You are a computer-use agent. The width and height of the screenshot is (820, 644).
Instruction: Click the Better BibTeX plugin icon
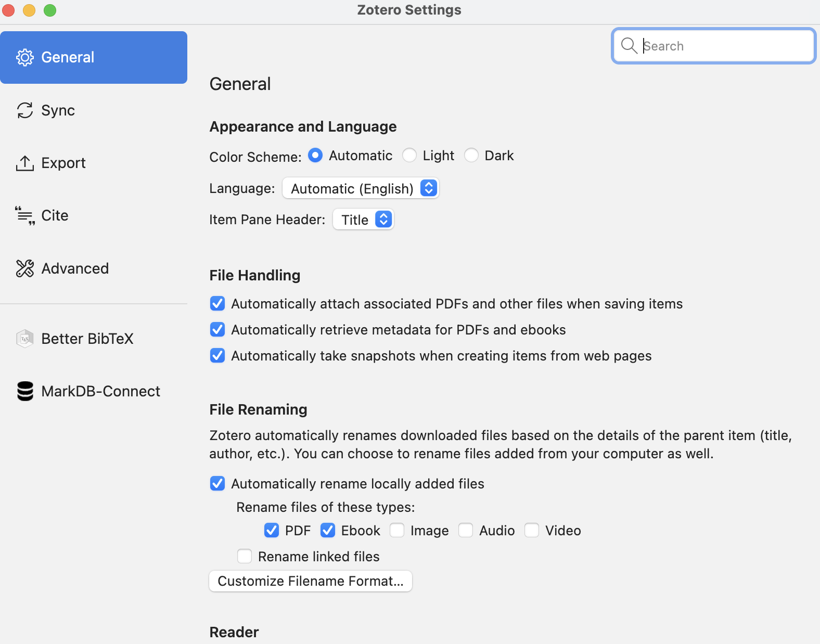pos(25,339)
